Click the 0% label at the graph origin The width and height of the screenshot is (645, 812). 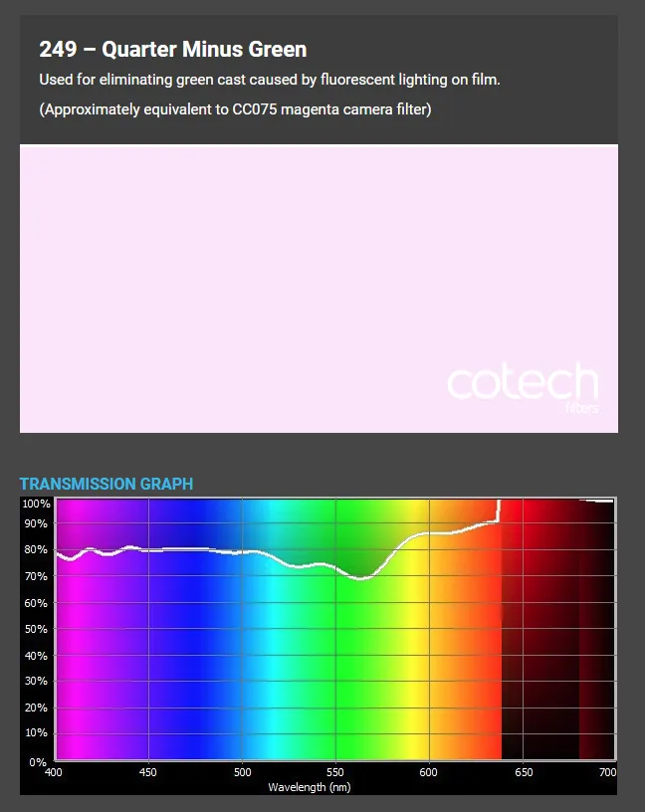tap(38, 761)
